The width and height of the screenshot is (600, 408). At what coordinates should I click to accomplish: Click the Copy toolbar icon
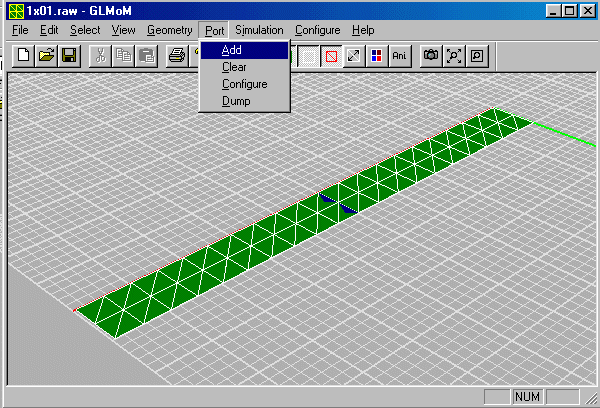(124, 56)
